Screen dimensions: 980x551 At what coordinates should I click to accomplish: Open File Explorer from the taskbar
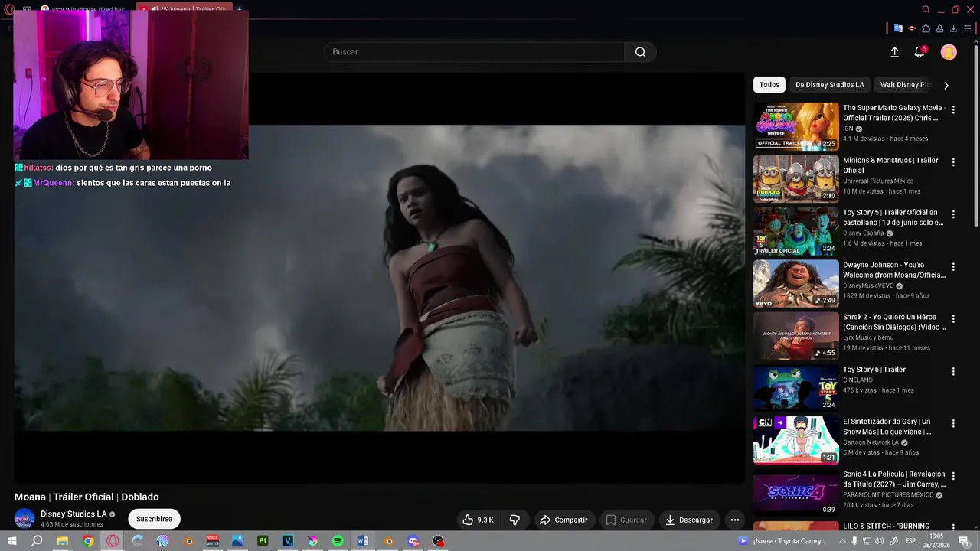click(63, 541)
